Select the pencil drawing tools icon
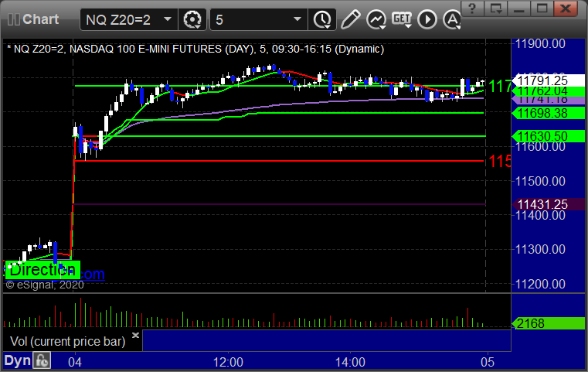This screenshot has width=588, height=372. (350, 19)
